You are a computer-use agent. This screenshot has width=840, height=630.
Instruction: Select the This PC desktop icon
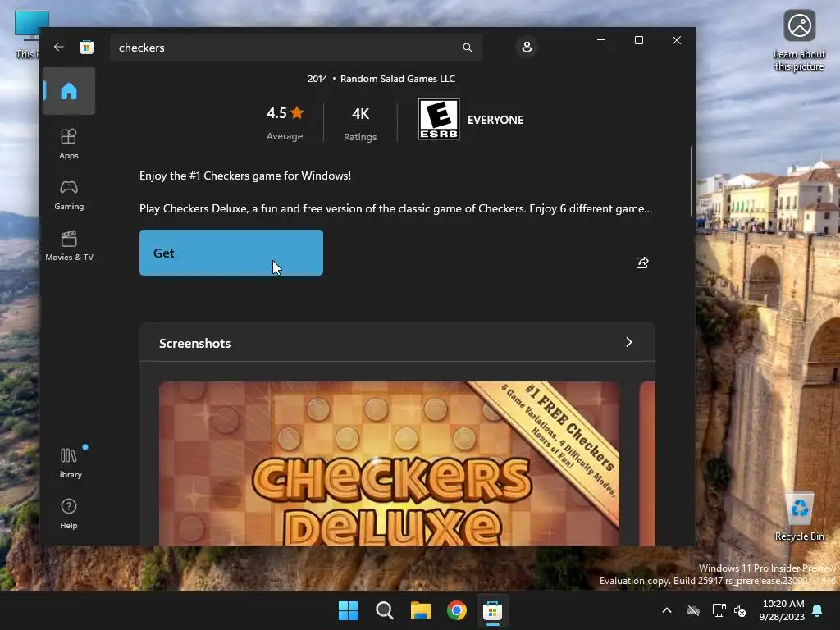(x=27, y=34)
